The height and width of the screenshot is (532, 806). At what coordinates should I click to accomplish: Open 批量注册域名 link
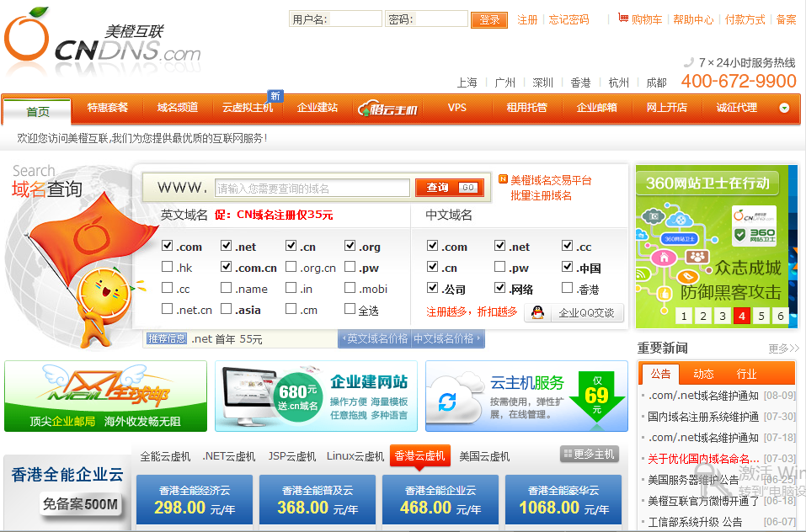tap(541, 195)
